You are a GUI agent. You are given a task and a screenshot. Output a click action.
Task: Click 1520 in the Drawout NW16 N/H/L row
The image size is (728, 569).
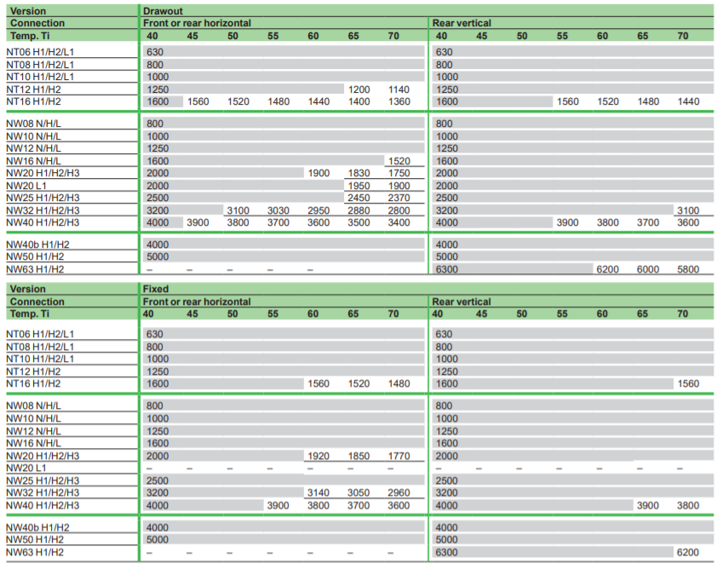[398, 161]
